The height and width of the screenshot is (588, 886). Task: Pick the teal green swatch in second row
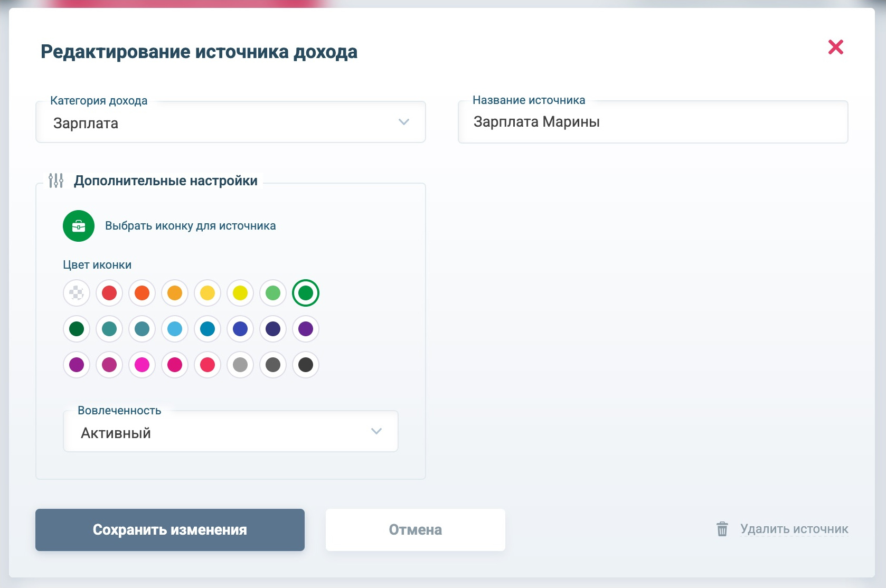coord(109,329)
